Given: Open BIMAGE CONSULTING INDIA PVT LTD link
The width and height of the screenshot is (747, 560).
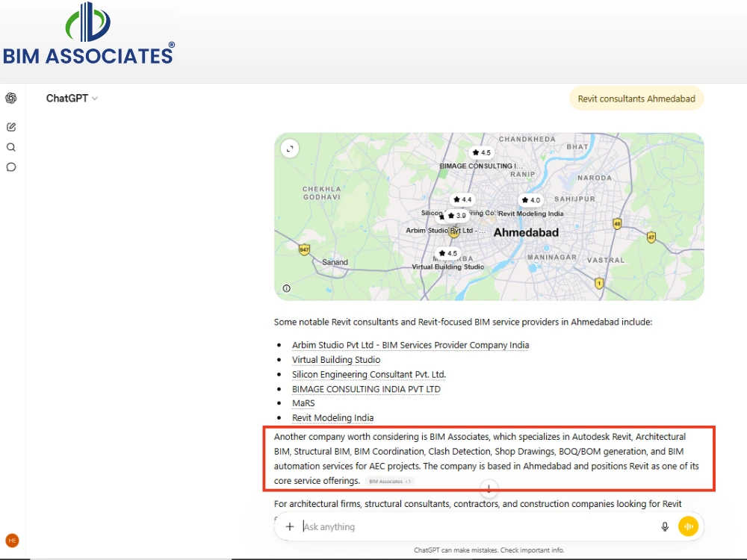Looking at the screenshot, I should [x=366, y=389].
